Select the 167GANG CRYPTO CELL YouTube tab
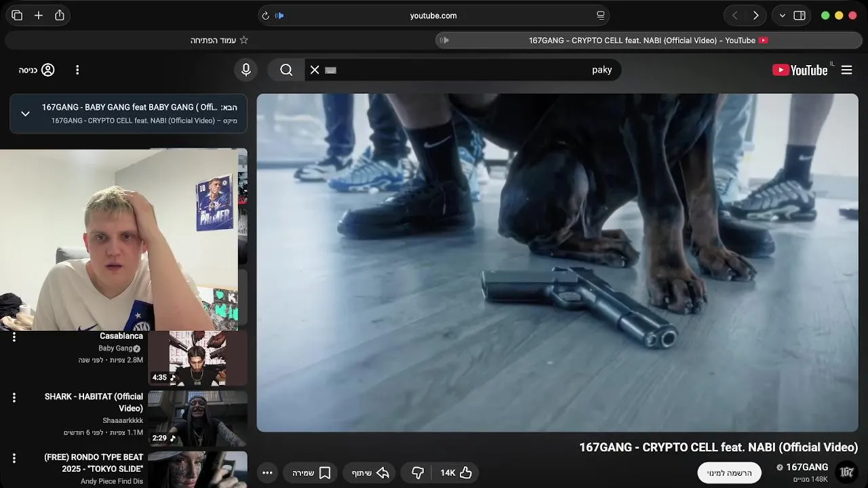 pos(648,40)
